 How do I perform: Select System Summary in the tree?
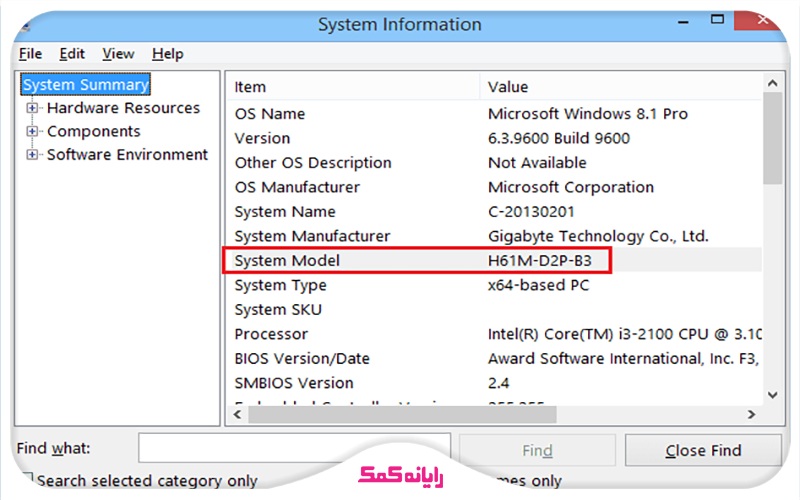(x=86, y=85)
